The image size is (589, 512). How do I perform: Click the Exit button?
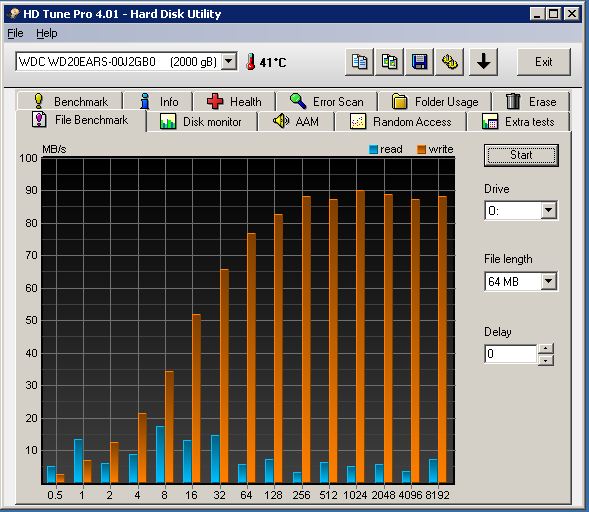(544, 62)
